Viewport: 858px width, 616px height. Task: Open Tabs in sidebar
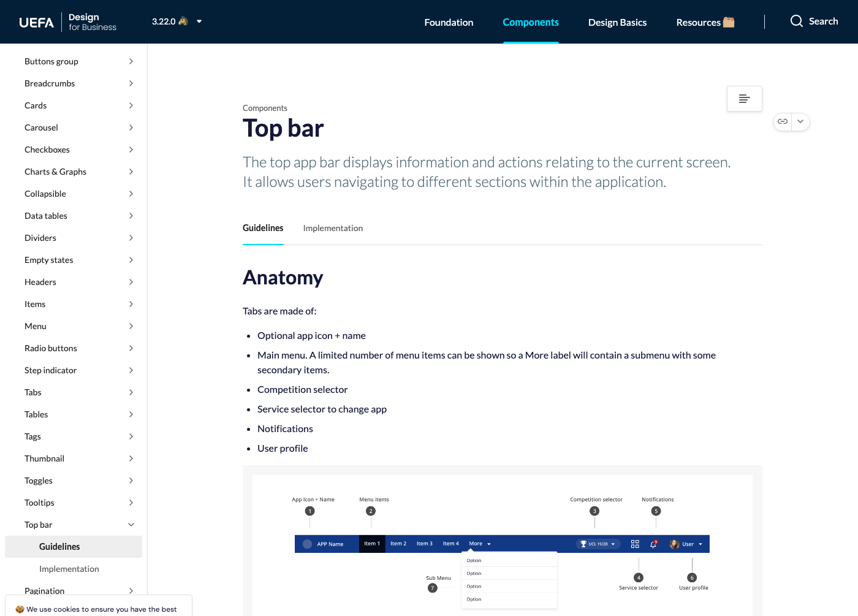coord(33,392)
